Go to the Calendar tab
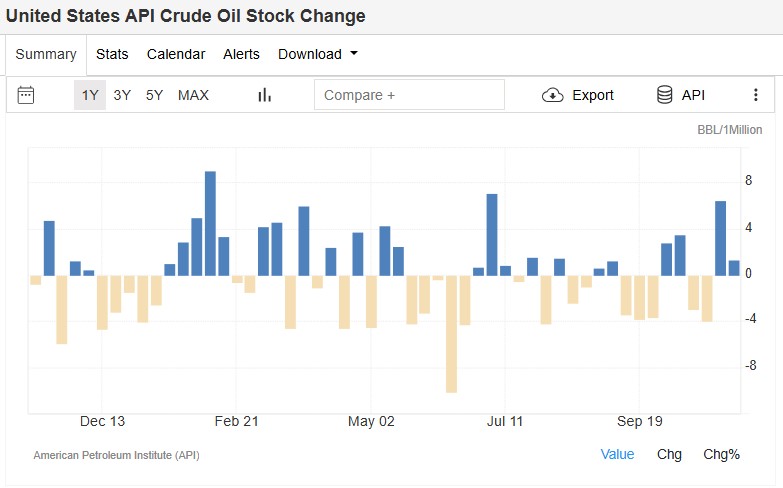The width and height of the screenshot is (783, 488). [176, 54]
